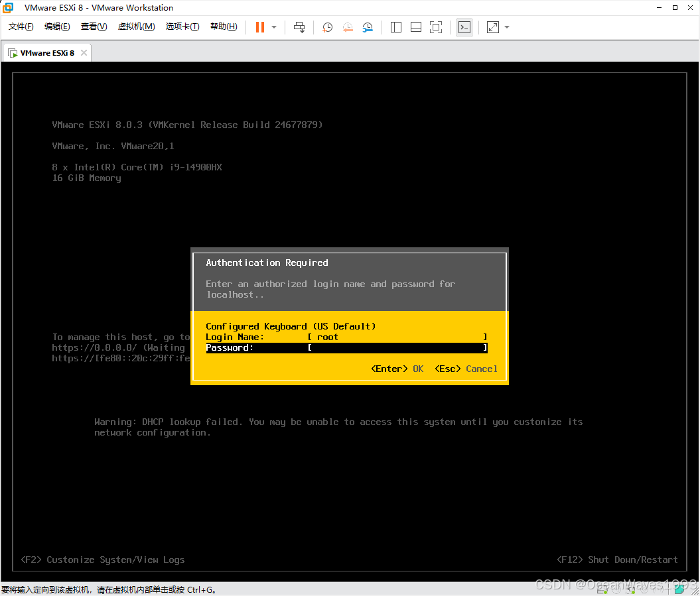Open the 选项卡(T) menu
700x596 pixels.
(x=182, y=27)
